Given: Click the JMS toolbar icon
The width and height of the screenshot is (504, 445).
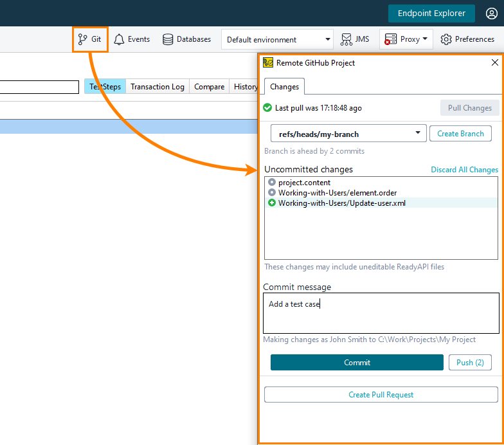Looking at the screenshot, I should [x=346, y=39].
